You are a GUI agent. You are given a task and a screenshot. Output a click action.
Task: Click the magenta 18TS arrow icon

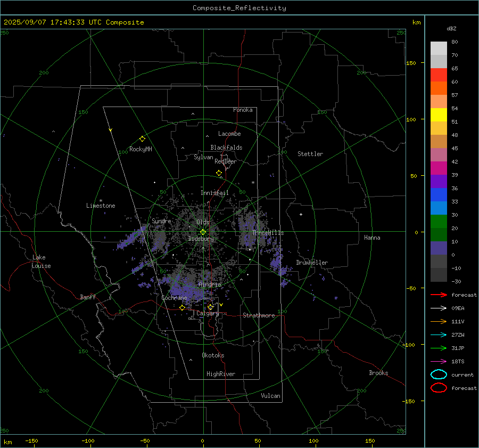pyautogui.click(x=439, y=362)
